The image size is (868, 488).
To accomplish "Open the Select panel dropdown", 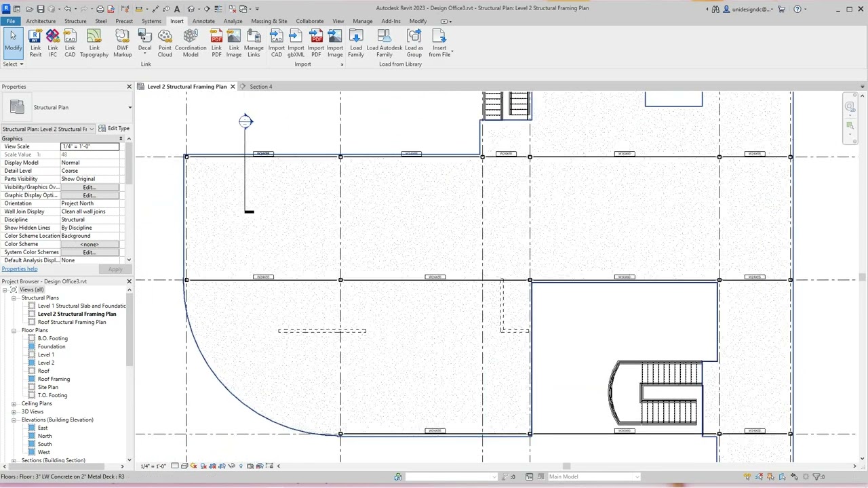I will [13, 64].
